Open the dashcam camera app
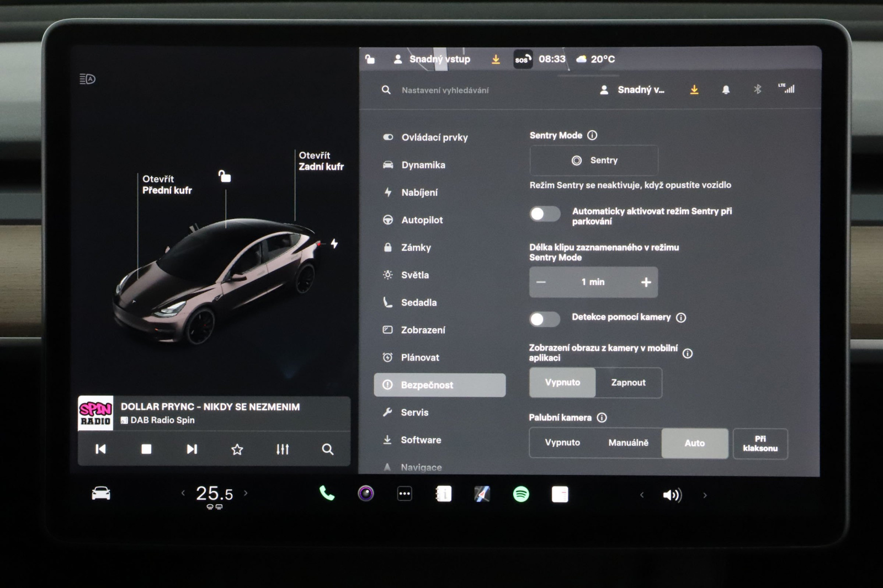This screenshot has height=588, width=883. pyautogui.click(x=366, y=494)
